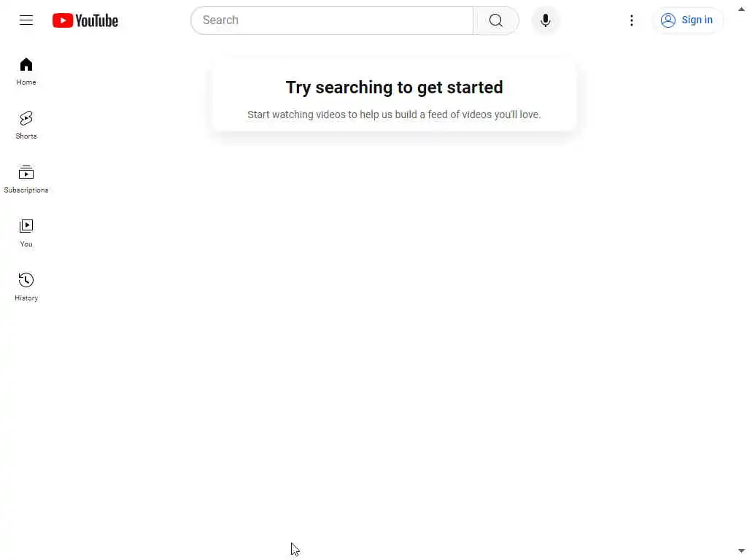The width and height of the screenshot is (747, 560).
Task: Focus the Search text field
Action: (332, 20)
